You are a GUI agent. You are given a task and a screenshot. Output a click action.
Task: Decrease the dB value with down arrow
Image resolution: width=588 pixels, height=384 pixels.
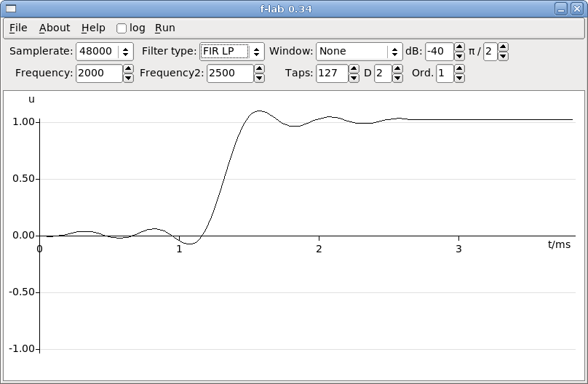click(459, 56)
